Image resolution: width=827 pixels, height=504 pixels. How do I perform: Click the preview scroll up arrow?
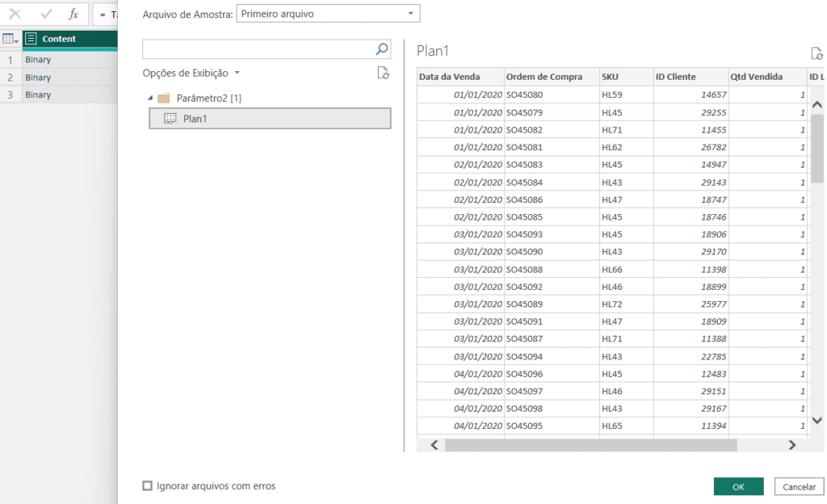click(x=817, y=104)
